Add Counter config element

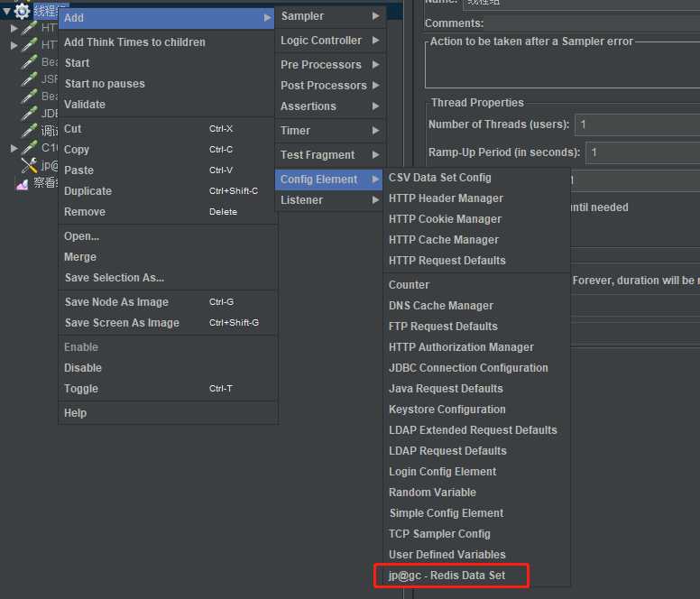(477, 285)
